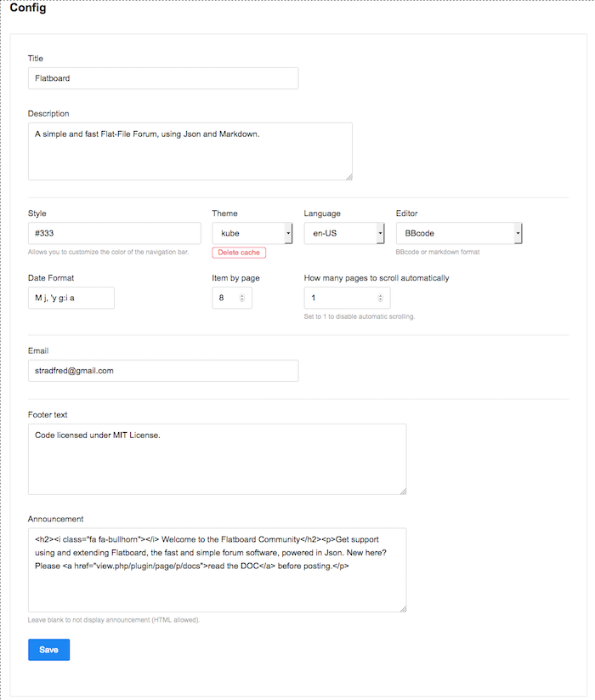
Task: Open the Editor dropdown showing BBcode
Action: coord(459,233)
